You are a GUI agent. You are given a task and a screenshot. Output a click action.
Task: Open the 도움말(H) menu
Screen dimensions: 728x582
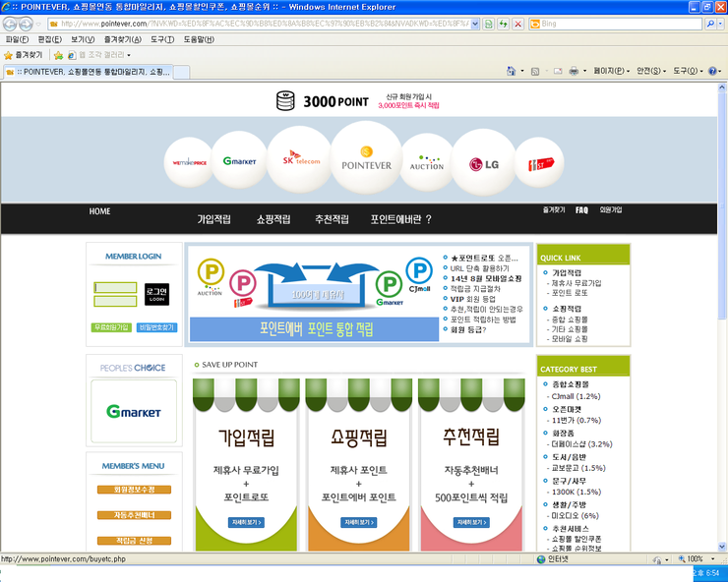199,39
